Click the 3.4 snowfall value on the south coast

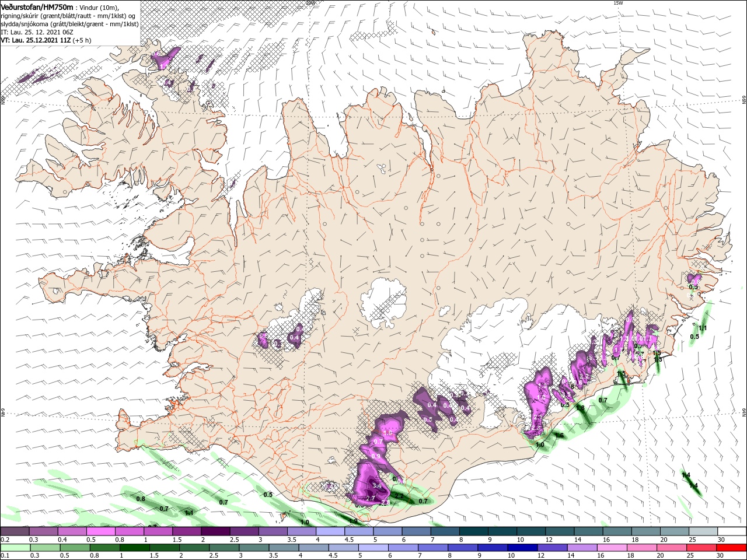(x=376, y=485)
